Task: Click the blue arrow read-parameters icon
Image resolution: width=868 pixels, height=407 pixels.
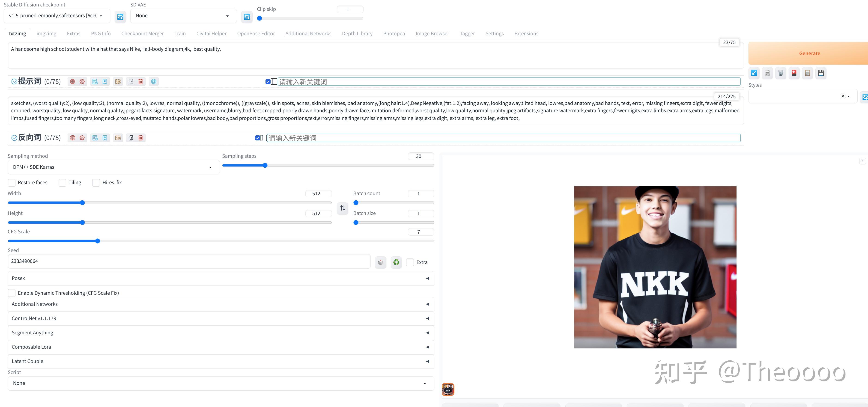Action: click(x=754, y=73)
